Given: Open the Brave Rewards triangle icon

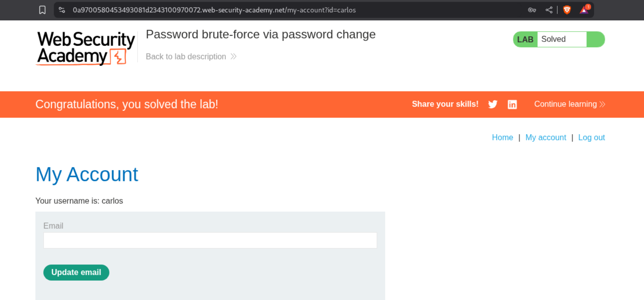Looking at the screenshot, I should 584,10.
